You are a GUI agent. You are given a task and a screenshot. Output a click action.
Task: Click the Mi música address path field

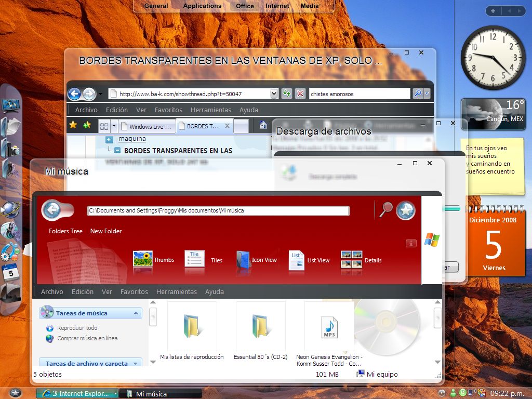coord(218,210)
